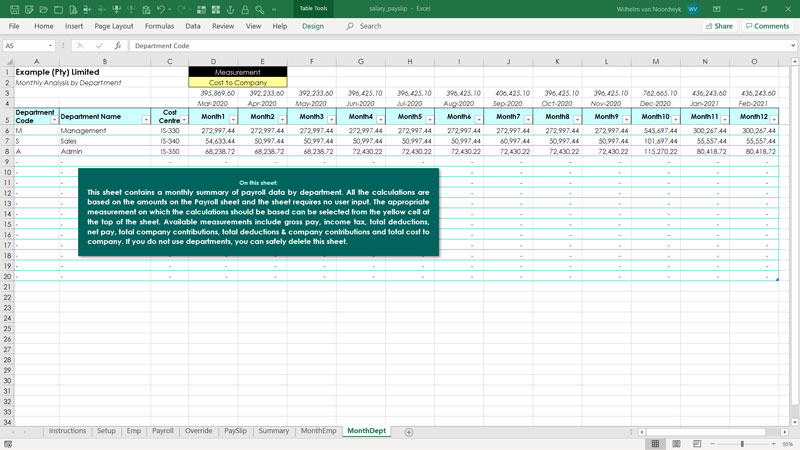Open Month12 column filter dropdown

pyautogui.click(x=774, y=120)
